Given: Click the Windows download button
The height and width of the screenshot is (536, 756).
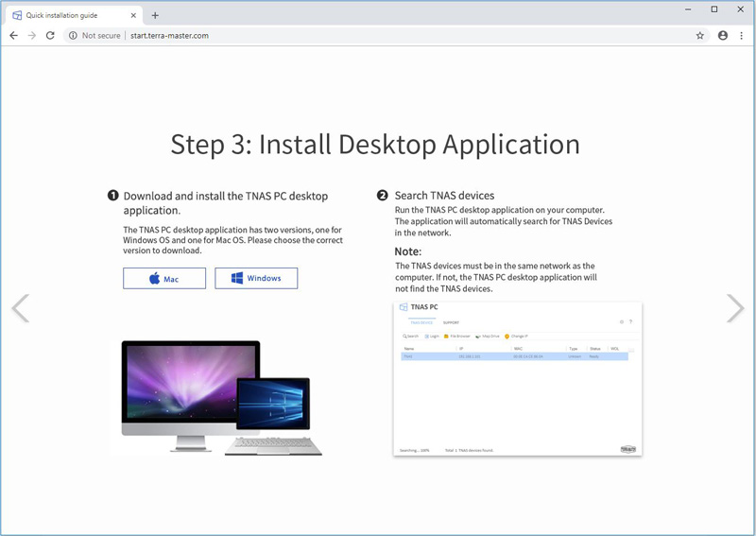Looking at the screenshot, I should click(x=256, y=278).
